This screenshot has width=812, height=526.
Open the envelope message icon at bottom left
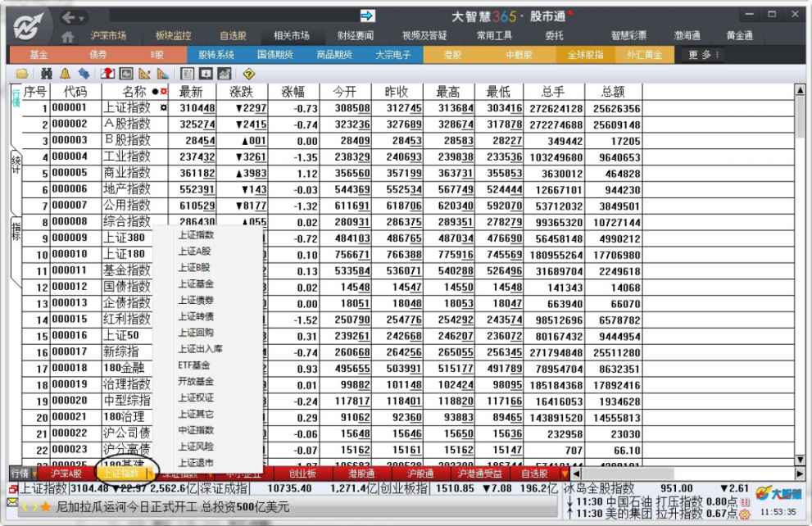(12, 502)
